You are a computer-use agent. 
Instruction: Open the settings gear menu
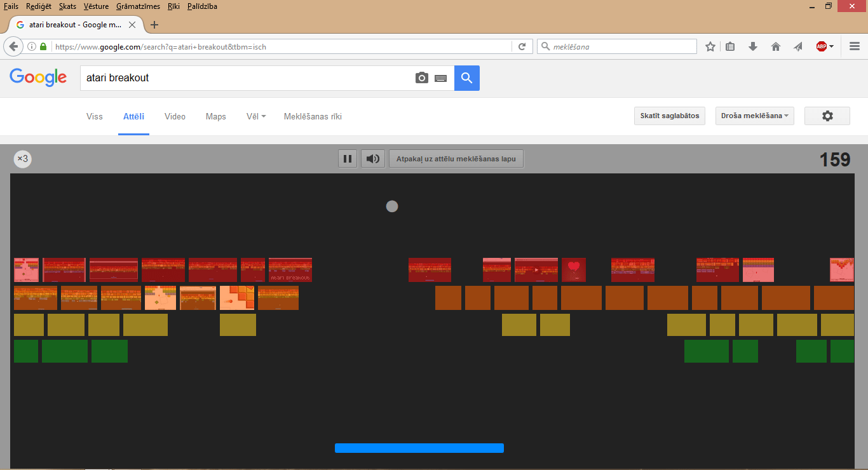pos(827,116)
